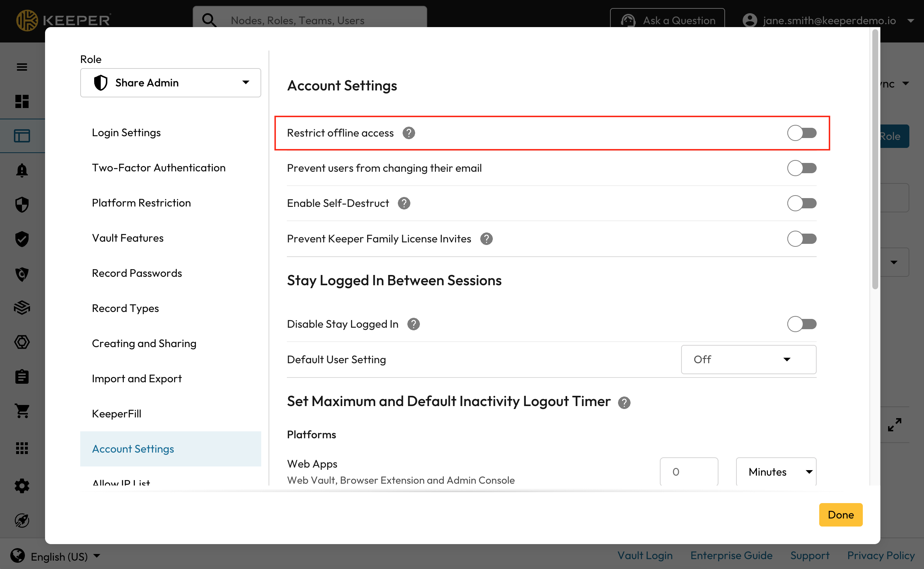The width and height of the screenshot is (924, 569).
Task: Open the Minutes unit dropdown for Web Apps
Action: 776,472
